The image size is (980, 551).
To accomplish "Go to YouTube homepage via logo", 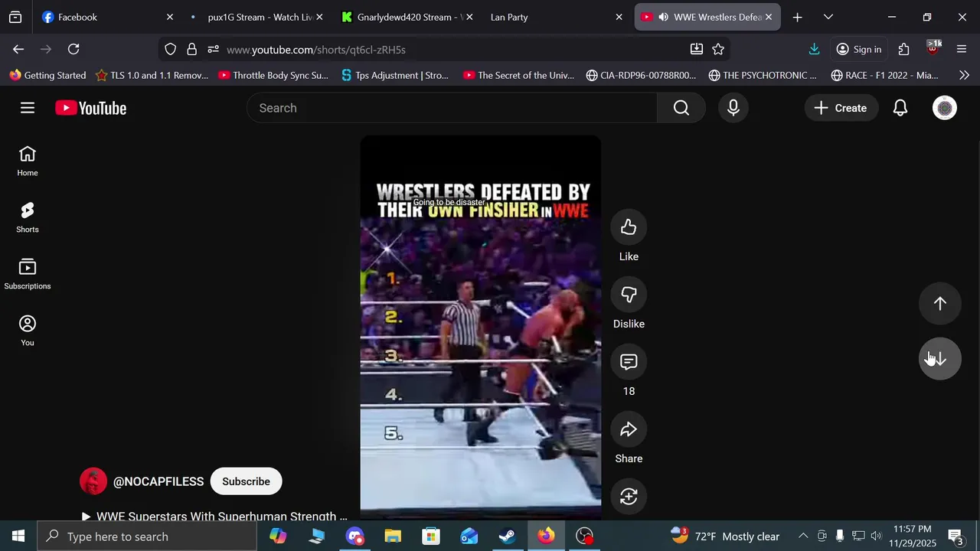I will point(91,108).
